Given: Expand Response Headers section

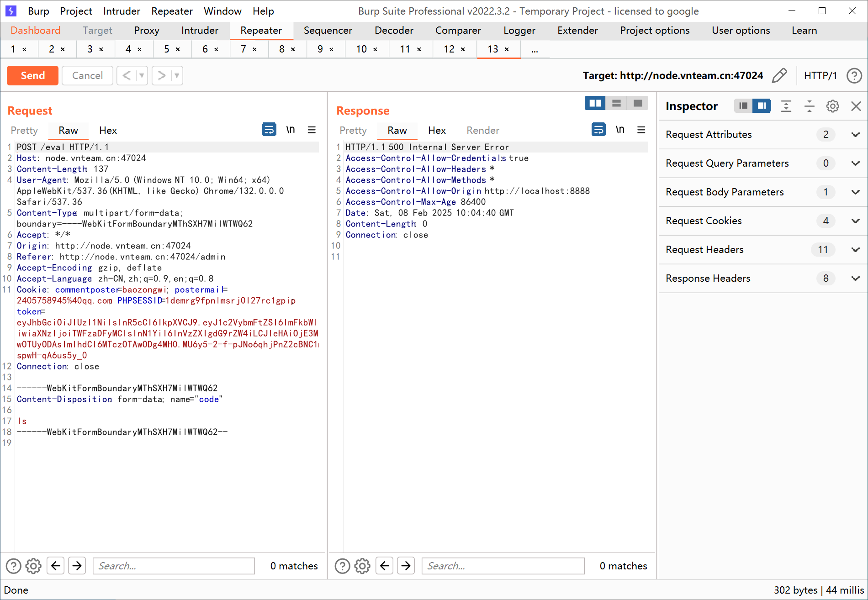Looking at the screenshot, I should (x=855, y=279).
